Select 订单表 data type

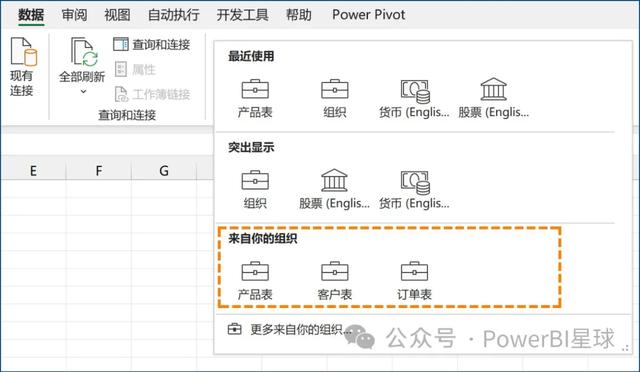[414, 281]
